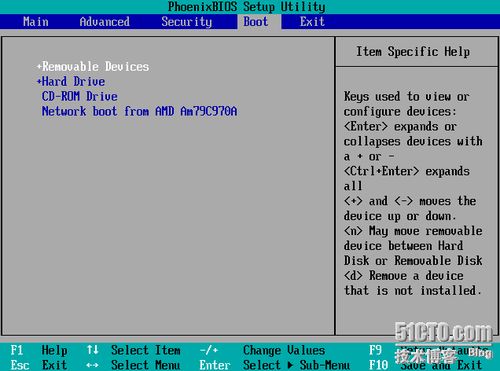Click the up-down arrows Select Item icon
This screenshot has height=371, width=500.
point(92,350)
